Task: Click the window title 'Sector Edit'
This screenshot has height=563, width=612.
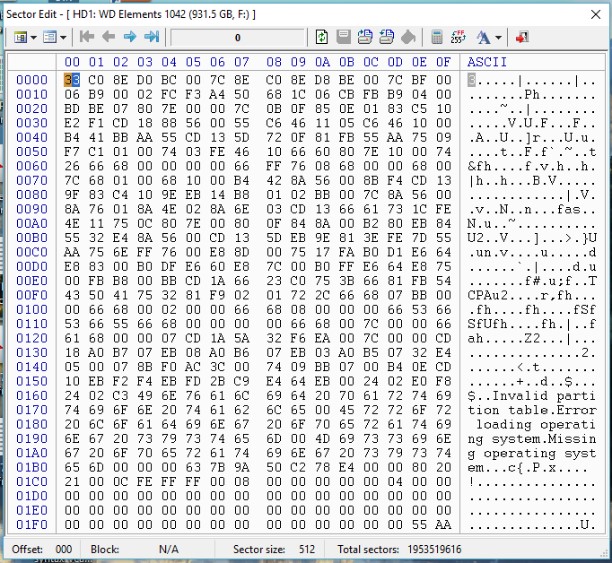Action: pos(31,14)
